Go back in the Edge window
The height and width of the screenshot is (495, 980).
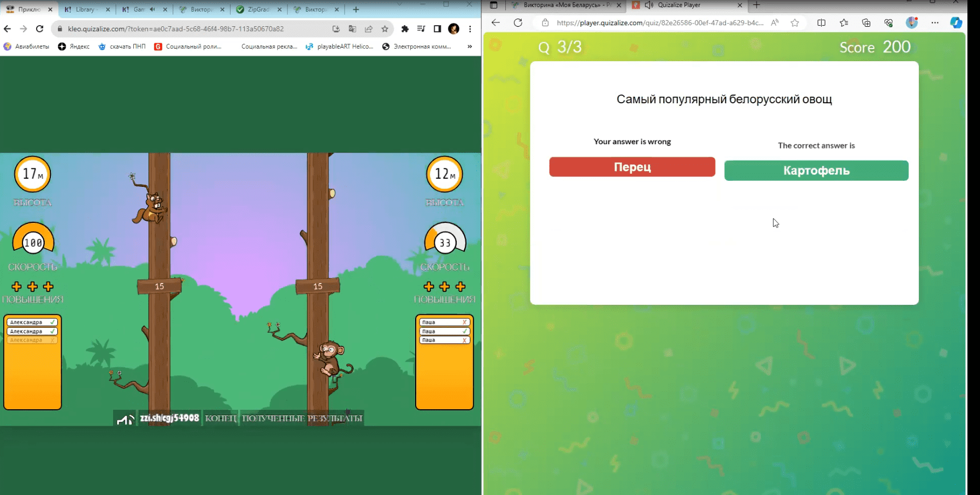(x=495, y=22)
